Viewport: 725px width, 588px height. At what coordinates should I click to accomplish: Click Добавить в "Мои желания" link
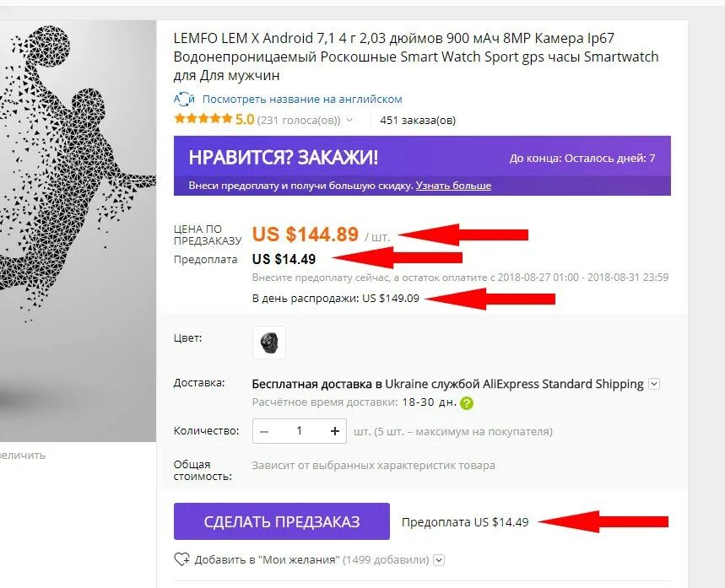coord(267,560)
